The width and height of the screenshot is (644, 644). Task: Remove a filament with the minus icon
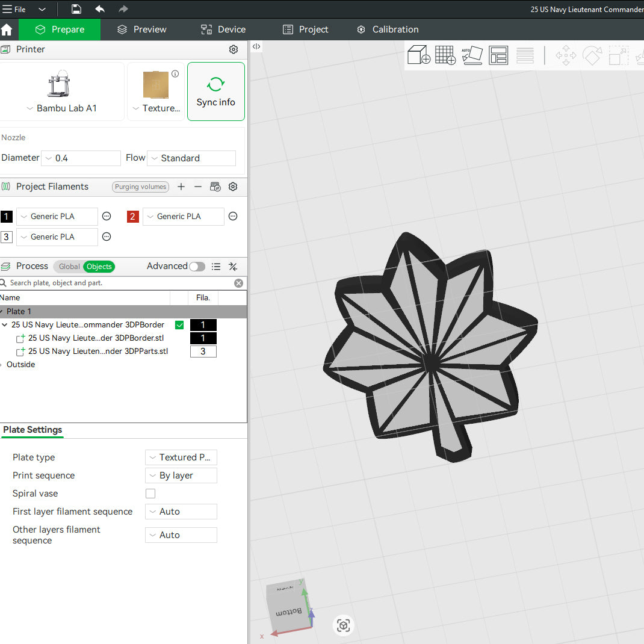[x=198, y=187]
